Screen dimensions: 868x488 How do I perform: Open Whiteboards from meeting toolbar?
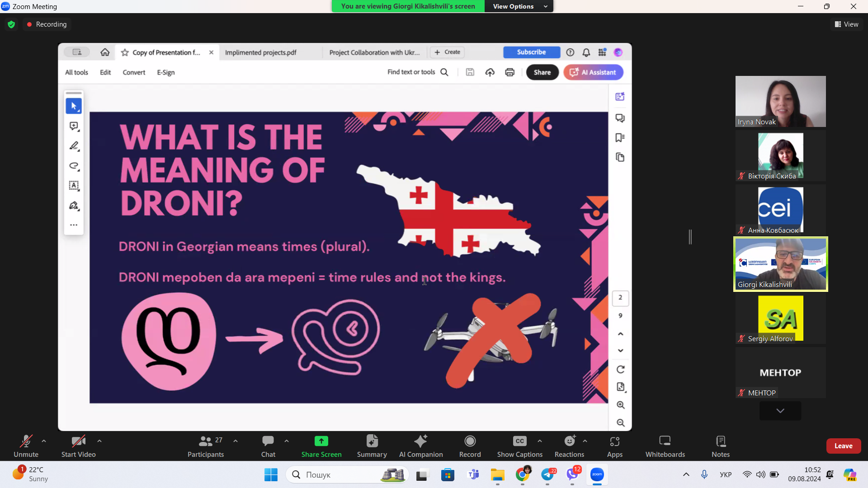tap(665, 446)
